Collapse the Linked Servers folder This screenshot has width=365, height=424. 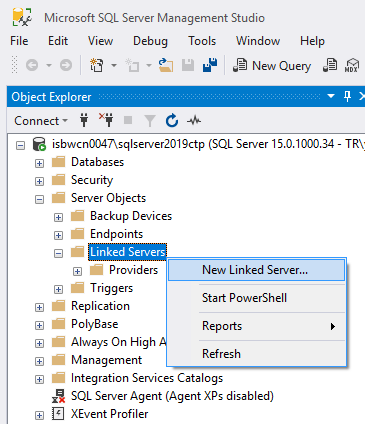click(x=58, y=253)
